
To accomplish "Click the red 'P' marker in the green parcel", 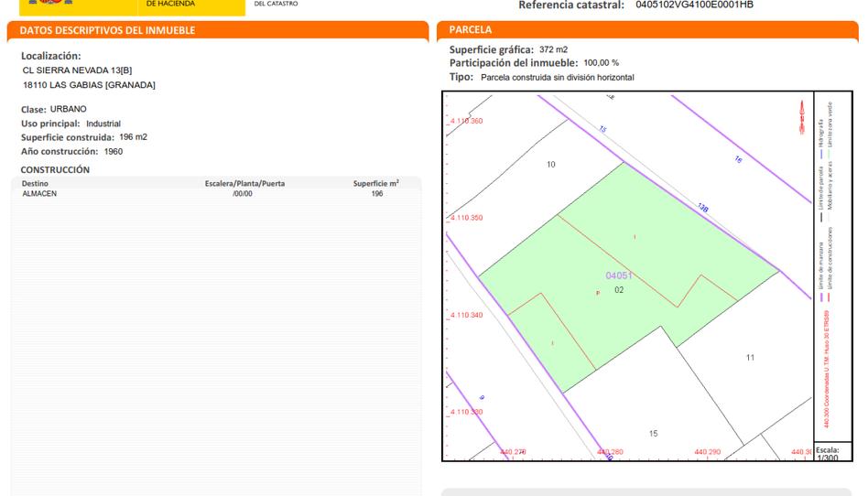I will click(598, 293).
